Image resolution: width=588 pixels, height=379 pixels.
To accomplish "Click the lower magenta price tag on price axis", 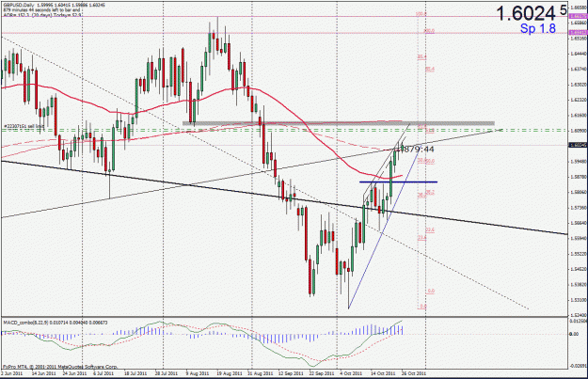I will [578, 33].
